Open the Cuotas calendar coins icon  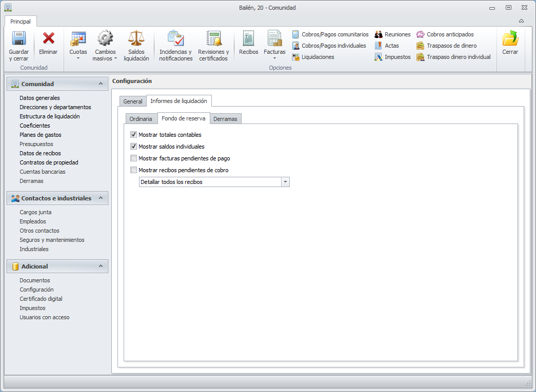tap(78, 38)
